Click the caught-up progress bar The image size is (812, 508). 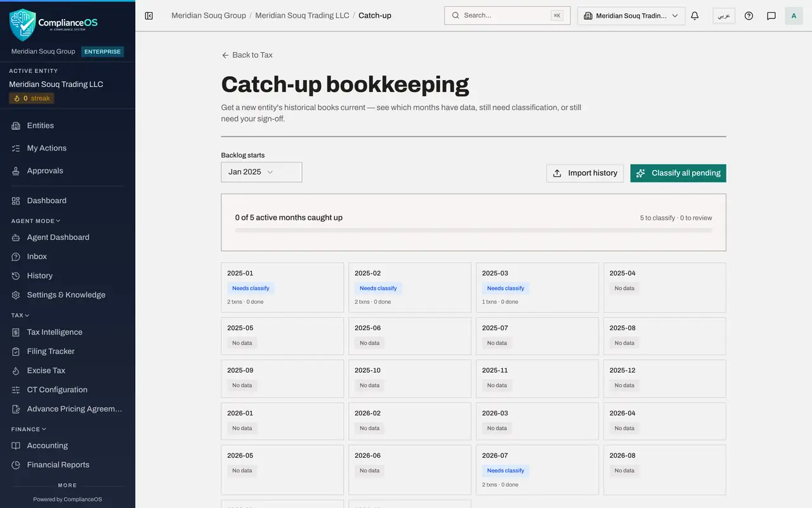pyautogui.click(x=473, y=230)
